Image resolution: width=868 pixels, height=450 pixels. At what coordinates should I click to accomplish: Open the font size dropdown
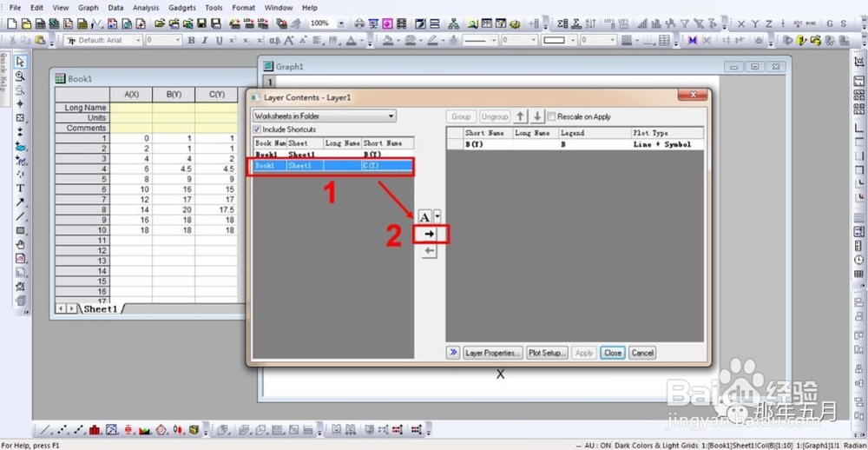[x=178, y=40]
